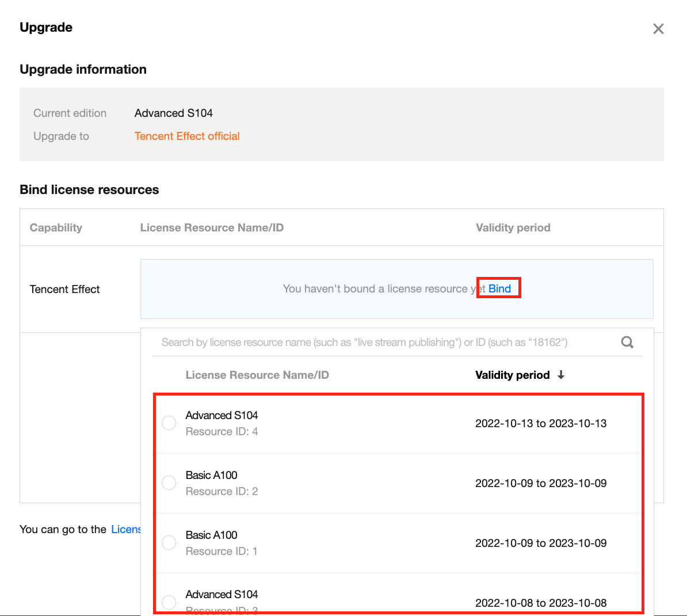The height and width of the screenshot is (616, 687).
Task: Click the magnifier search icon
Action: [627, 343]
